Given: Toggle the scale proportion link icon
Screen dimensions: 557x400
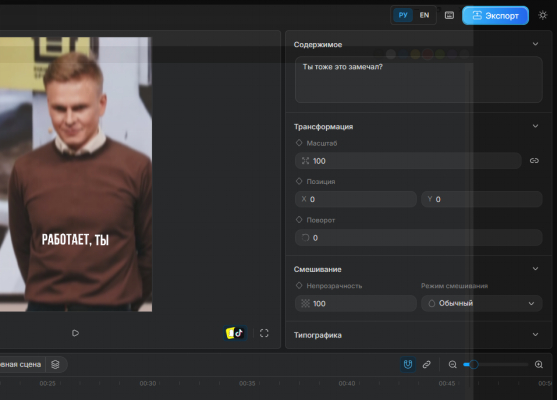Looking at the screenshot, I should coord(534,161).
